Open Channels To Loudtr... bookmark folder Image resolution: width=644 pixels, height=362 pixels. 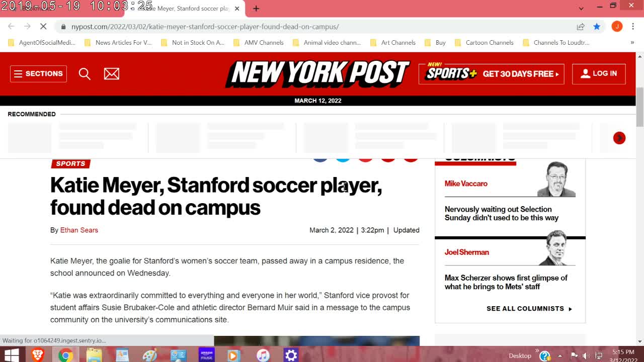tap(556, 43)
